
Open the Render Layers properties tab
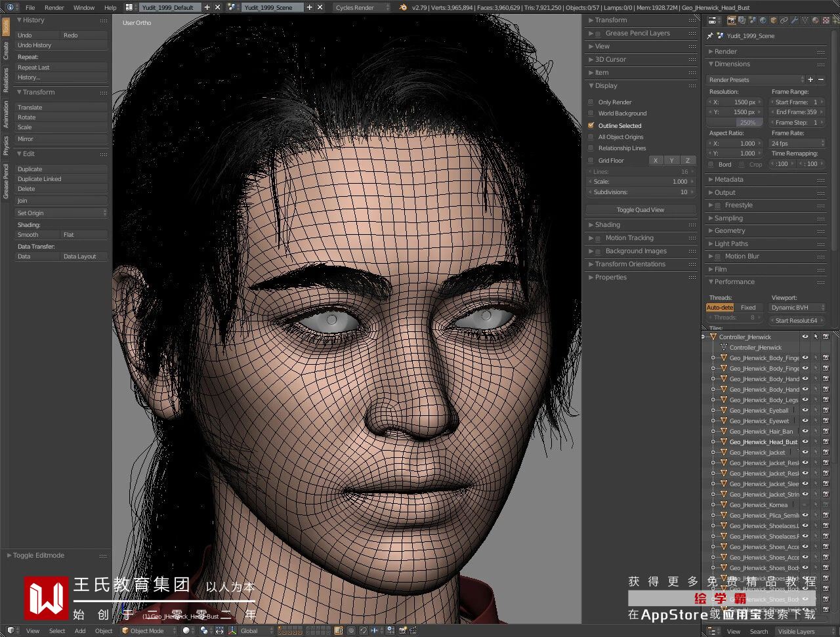(742, 21)
